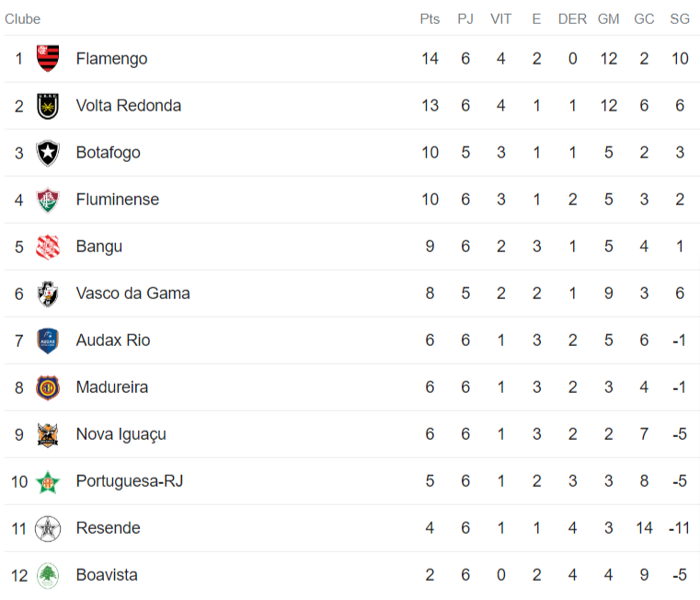Viewport: 700px width, 600px height.
Task: Click the VIT column header
Action: [501, 19]
